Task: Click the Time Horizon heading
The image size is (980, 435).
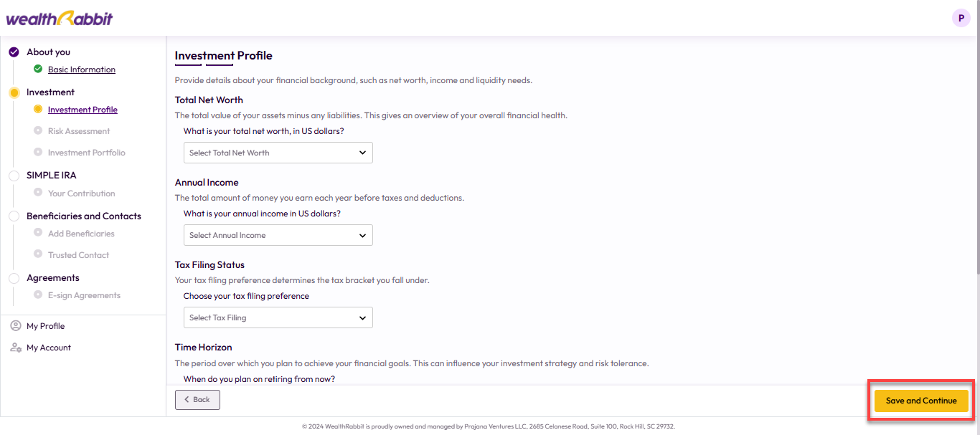Action: point(203,348)
